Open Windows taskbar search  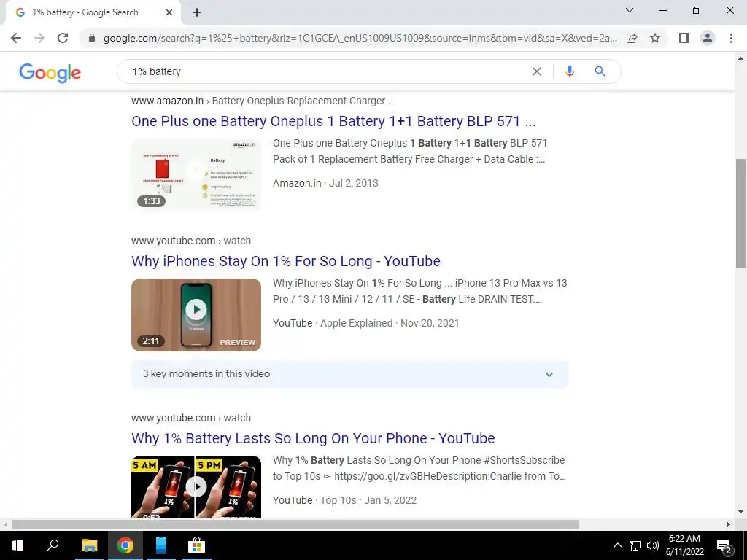click(x=53, y=545)
